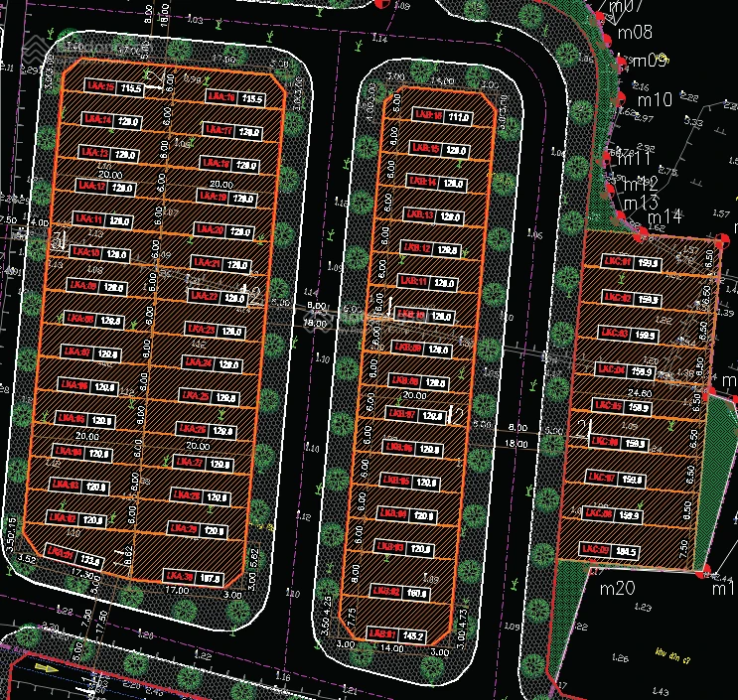Select the LKA:20 lot label
This screenshot has height=700, width=738.
pyautogui.click(x=210, y=229)
